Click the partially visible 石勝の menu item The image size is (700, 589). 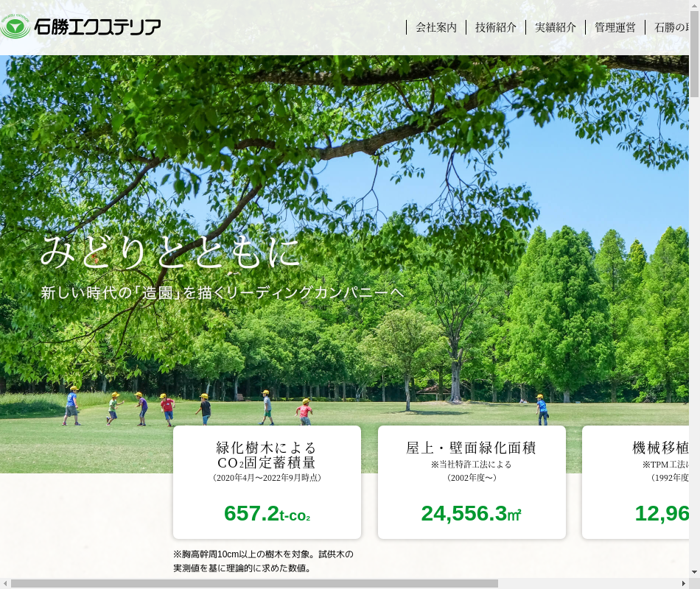(x=671, y=27)
